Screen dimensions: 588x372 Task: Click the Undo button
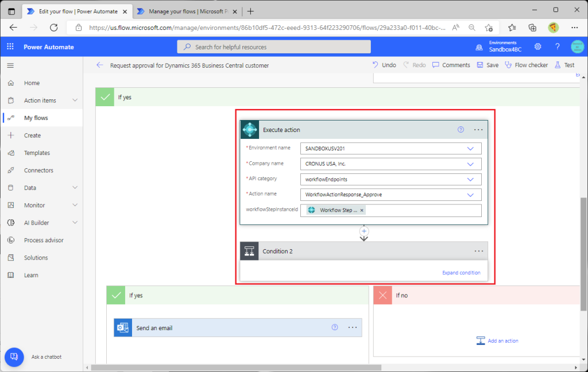coord(384,65)
